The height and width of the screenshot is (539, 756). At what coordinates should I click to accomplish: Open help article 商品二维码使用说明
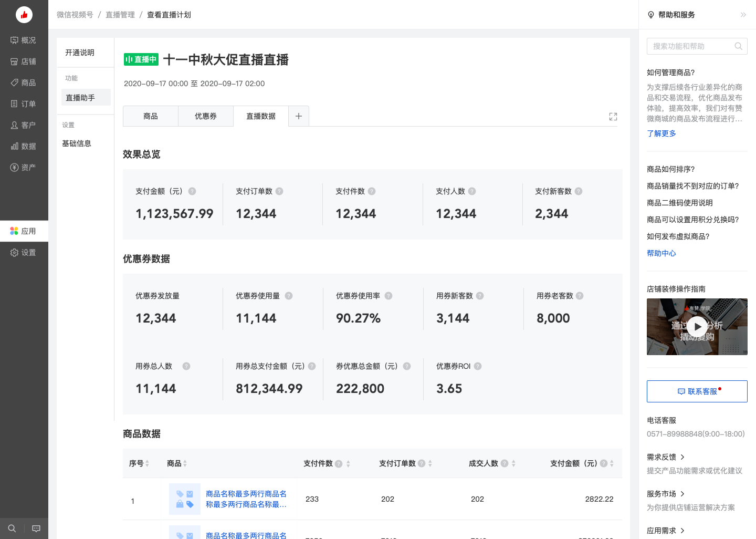(x=680, y=203)
